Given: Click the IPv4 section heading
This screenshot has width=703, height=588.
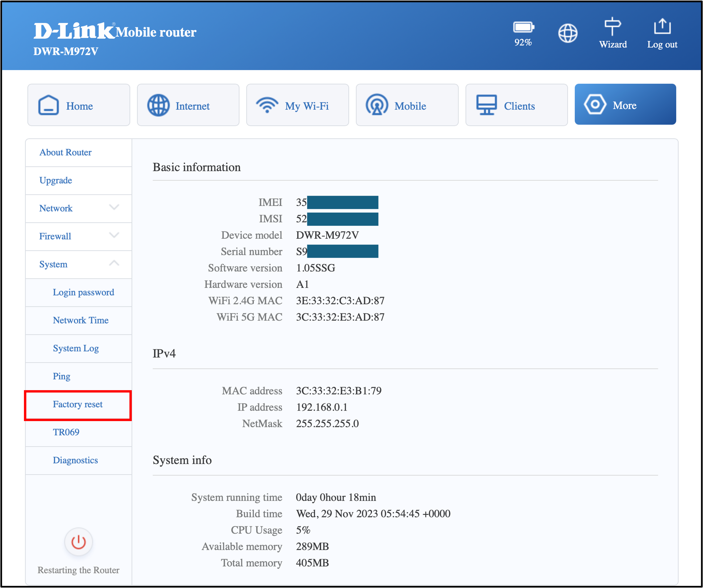Looking at the screenshot, I should click(x=164, y=353).
